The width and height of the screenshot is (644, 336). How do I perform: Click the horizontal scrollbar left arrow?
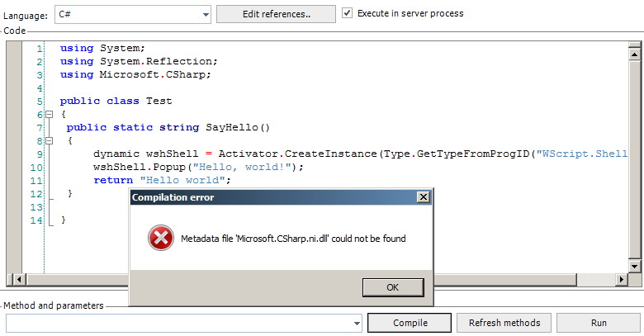12,279
